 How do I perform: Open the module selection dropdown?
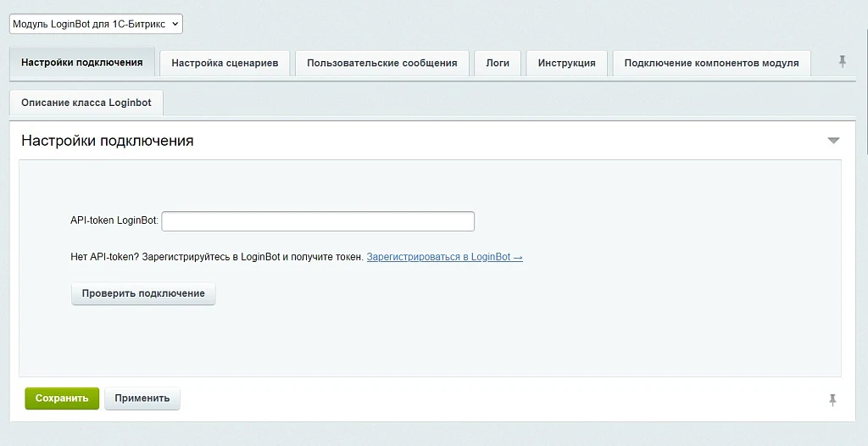(96, 24)
